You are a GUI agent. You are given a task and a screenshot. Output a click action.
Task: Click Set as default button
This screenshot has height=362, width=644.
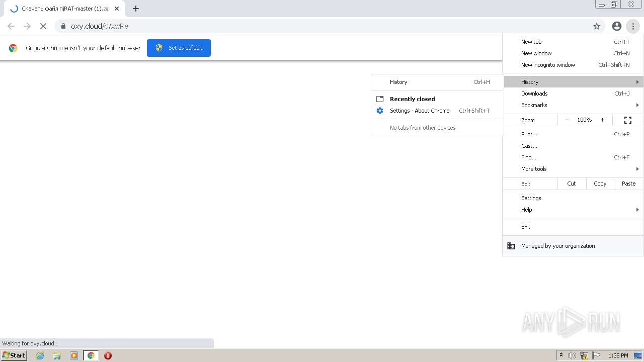179,48
